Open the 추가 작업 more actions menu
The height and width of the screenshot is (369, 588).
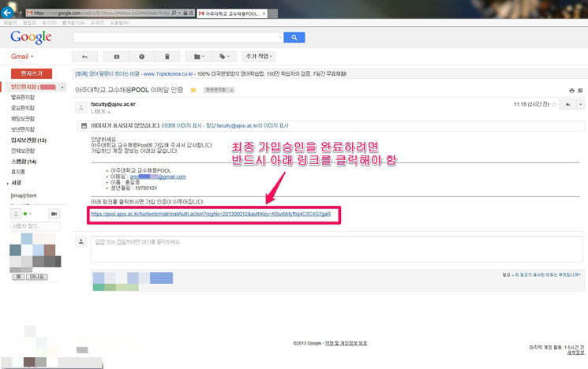(x=259, y=56)
